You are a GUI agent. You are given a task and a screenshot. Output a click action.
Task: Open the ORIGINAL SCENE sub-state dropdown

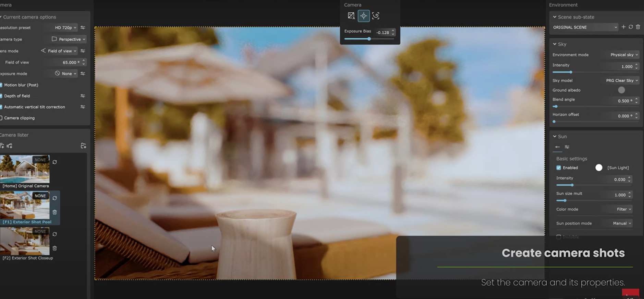(x=585, y=27)
